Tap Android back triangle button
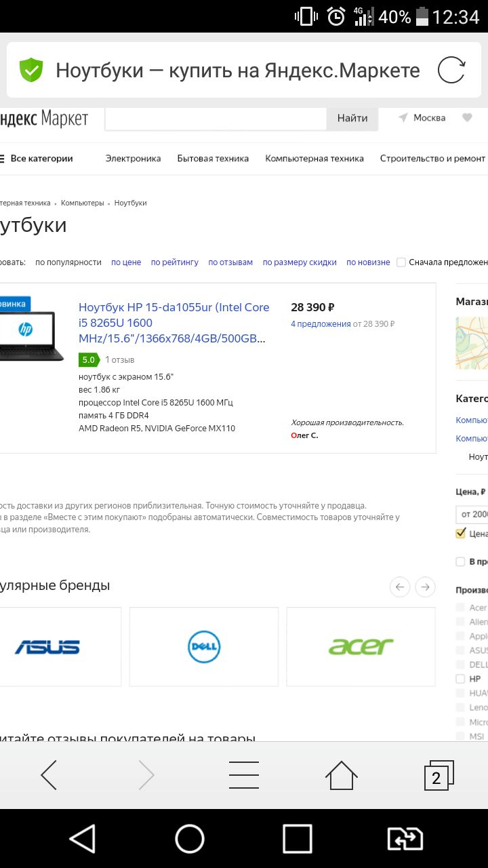 [x=83, y=839]
